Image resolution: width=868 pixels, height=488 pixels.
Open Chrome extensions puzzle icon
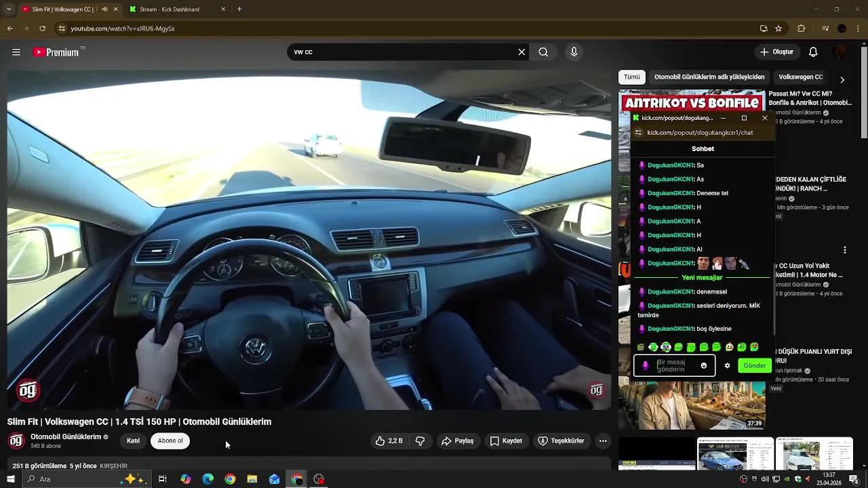[x=802, y=28]
